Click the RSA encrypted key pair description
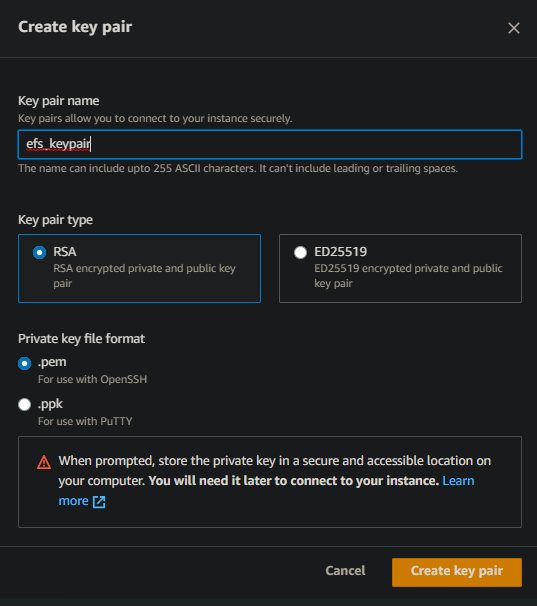Image resolution: width=537 pixels, height=606 pixels. point(144,276)
